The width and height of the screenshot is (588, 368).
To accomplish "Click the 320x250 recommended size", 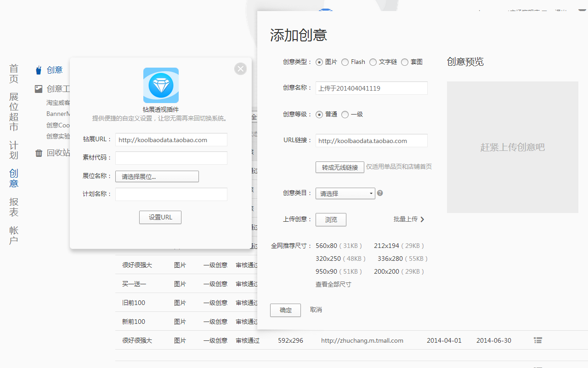I will pyautogui.click(x=328, y=259).
